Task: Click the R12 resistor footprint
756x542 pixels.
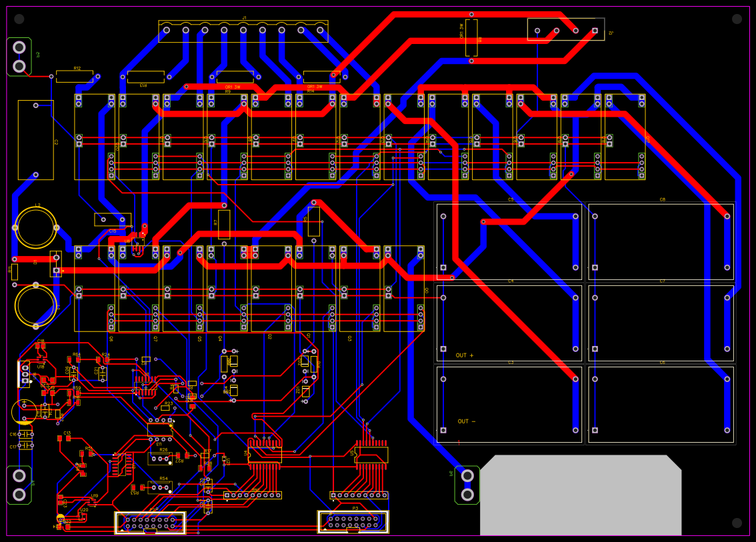Action: pos(75,76)
